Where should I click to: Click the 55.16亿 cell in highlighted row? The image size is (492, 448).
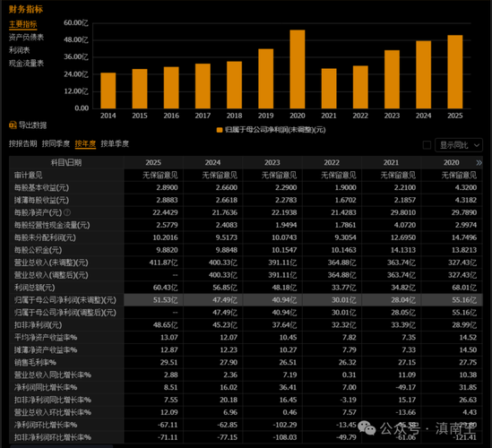pos(464,300)
